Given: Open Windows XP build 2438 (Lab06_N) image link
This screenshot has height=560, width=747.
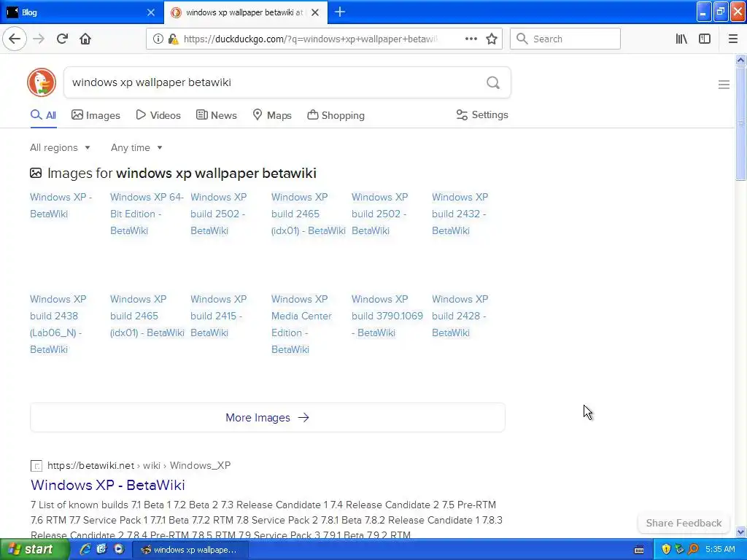Looking at the screenshot, I should pyautogui.click(x=58, y=324).
